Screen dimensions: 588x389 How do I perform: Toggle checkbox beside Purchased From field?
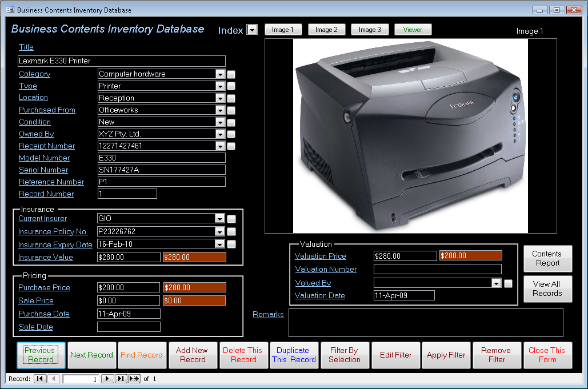(231, 110)
